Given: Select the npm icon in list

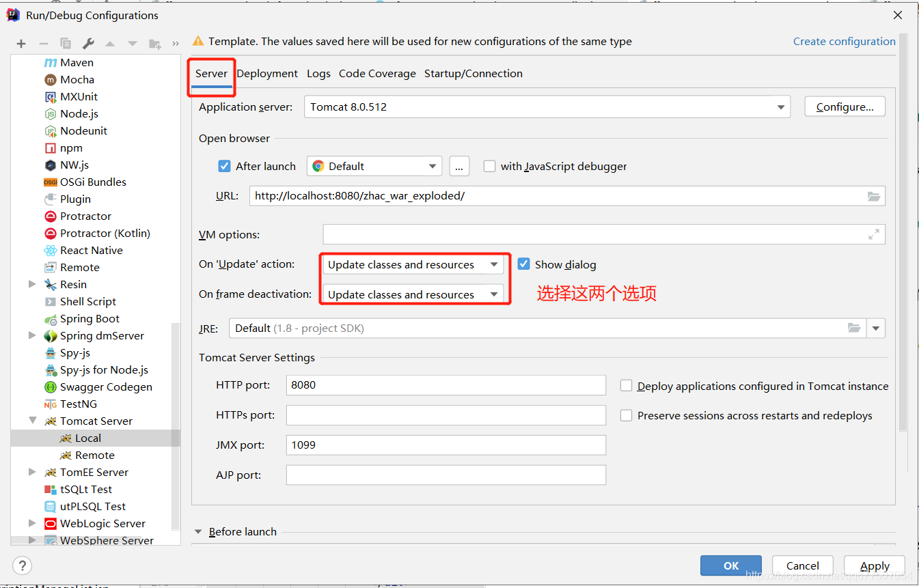Looking at the screenshot, I should pyautogui.click(x=51, y=148).
